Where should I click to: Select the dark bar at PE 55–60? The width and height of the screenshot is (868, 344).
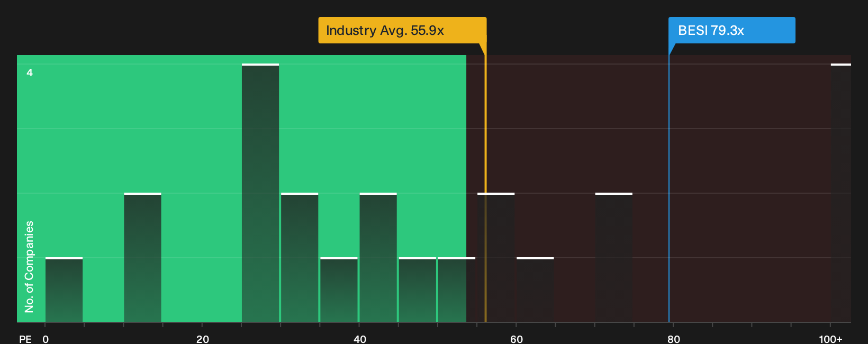[496, 257]
